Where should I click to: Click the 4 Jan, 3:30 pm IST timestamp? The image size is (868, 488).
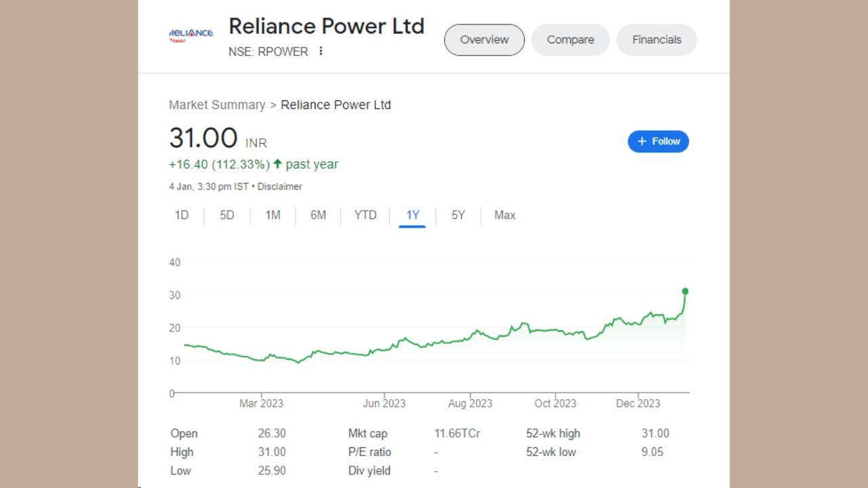tap(209, 186)
